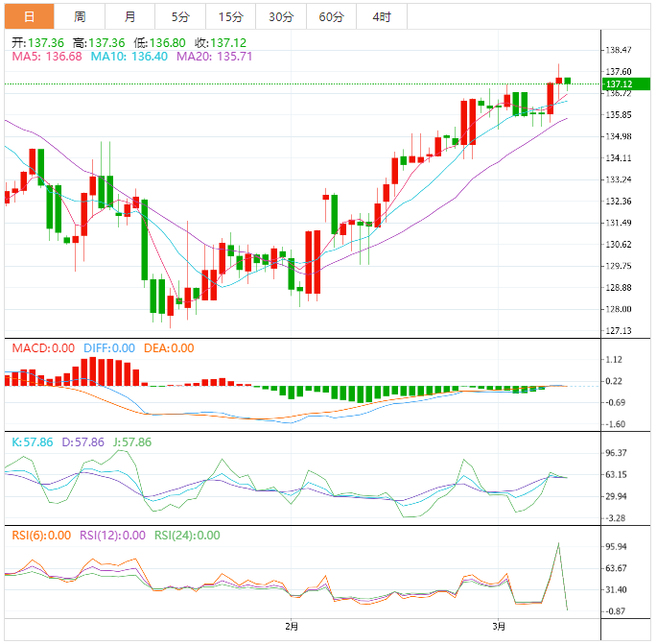Screen dimensions: 657x644
Task: Click the 134.11 price axis label
Action: point(619,158)
